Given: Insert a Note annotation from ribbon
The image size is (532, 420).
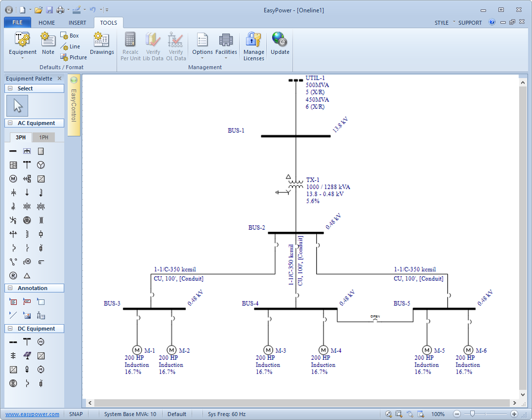Looking at the screenshot, I should click(x=48, y=43).
